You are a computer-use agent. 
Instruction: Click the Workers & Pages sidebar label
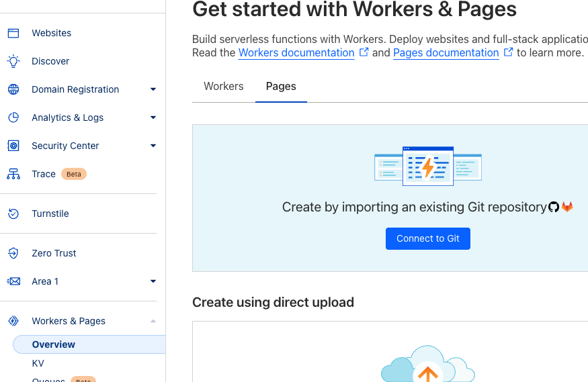69,321
